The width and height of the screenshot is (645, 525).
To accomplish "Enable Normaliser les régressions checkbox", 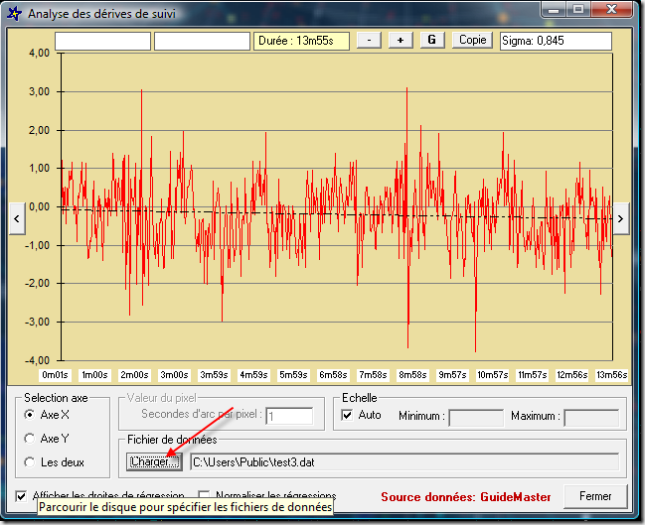I will click(x=205, y=495).
